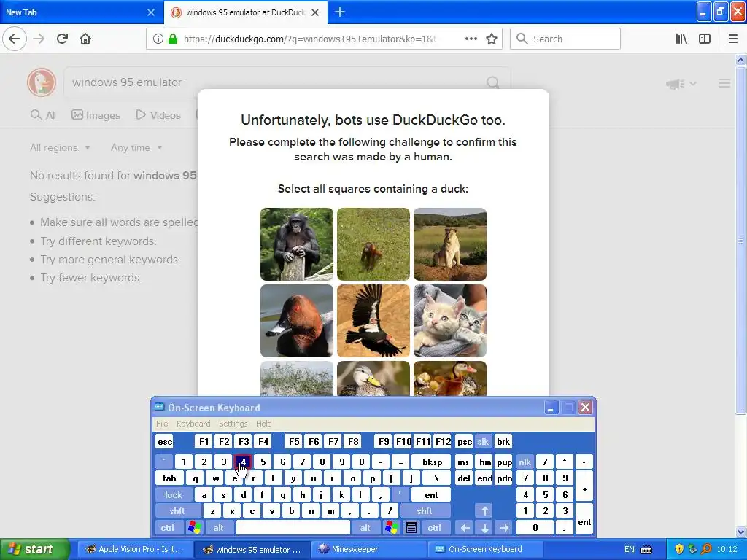The height and width of the screenshot is (560, 747).
Task: Click the F5 key on keyboard
Action: click(295, 442)
